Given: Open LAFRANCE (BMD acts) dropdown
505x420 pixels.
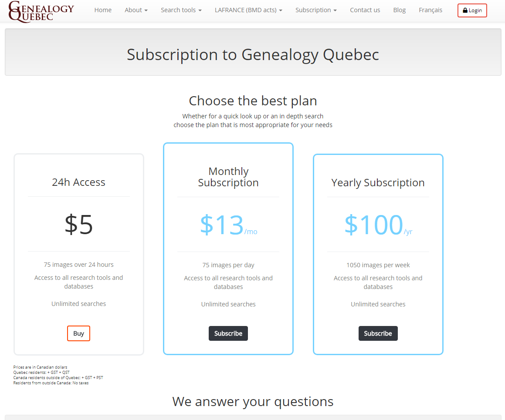Looking at the screenshot, I should [248, 10].
